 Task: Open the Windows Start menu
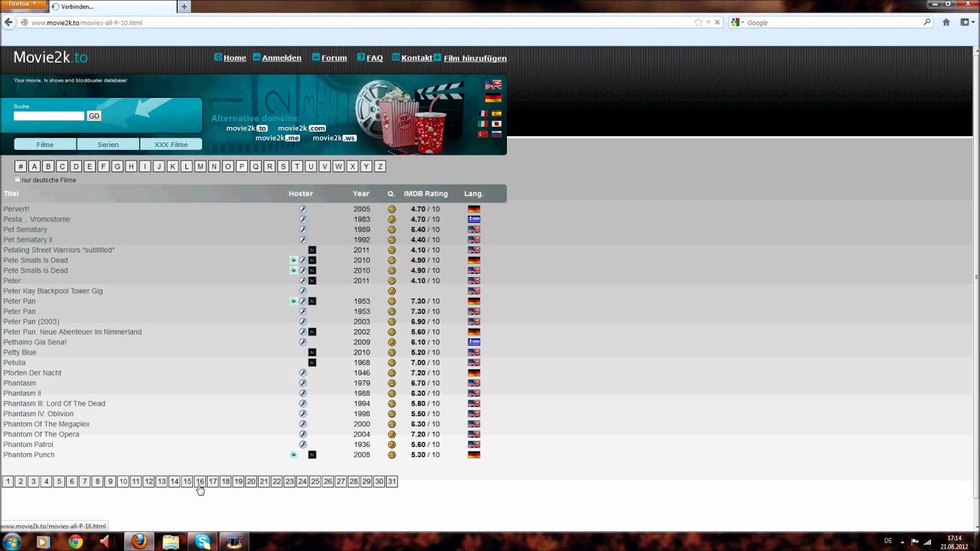point(11,542)
